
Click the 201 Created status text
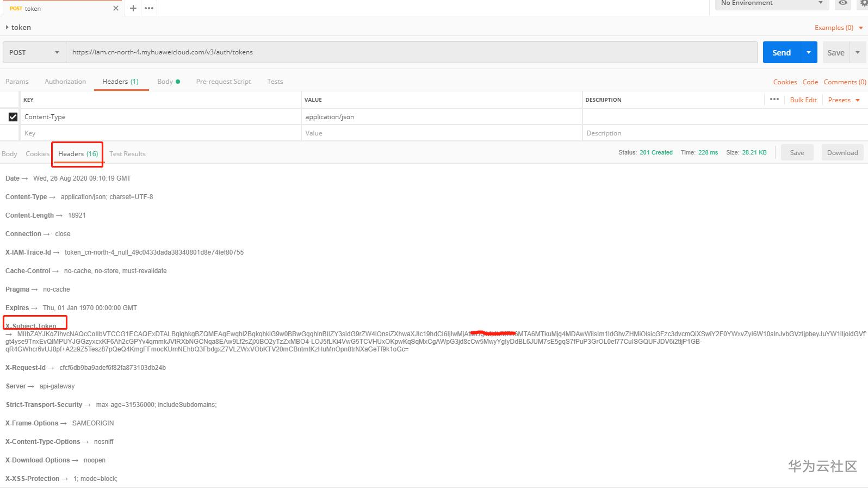(x=656, y=153)
